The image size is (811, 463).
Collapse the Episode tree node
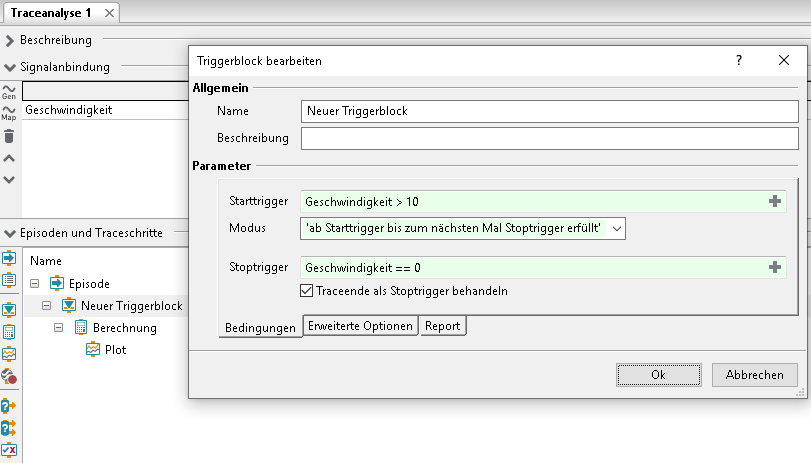35,283
